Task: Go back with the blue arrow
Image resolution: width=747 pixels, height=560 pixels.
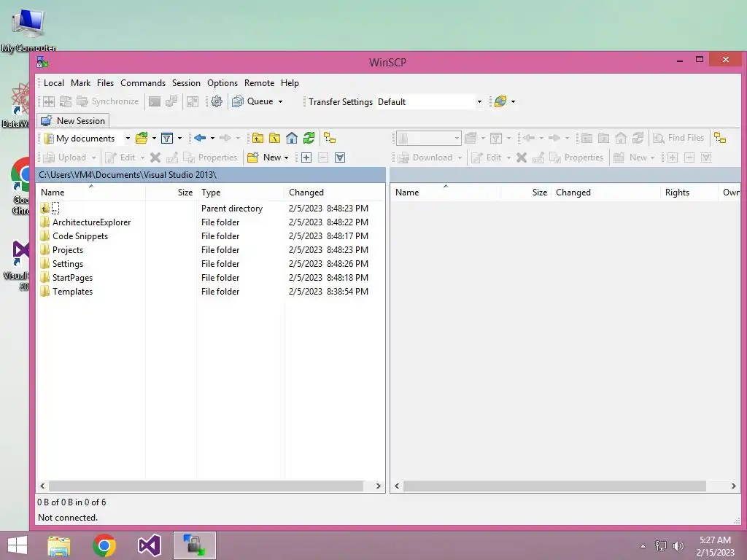Action: pyautogui.click(x=200, y=138)
